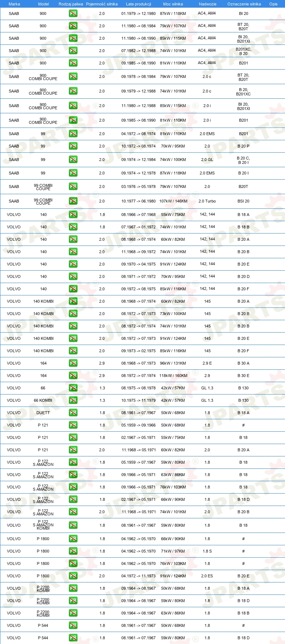Click the Opis column header
Screen dimensions: 285x644
coord(273,4)
